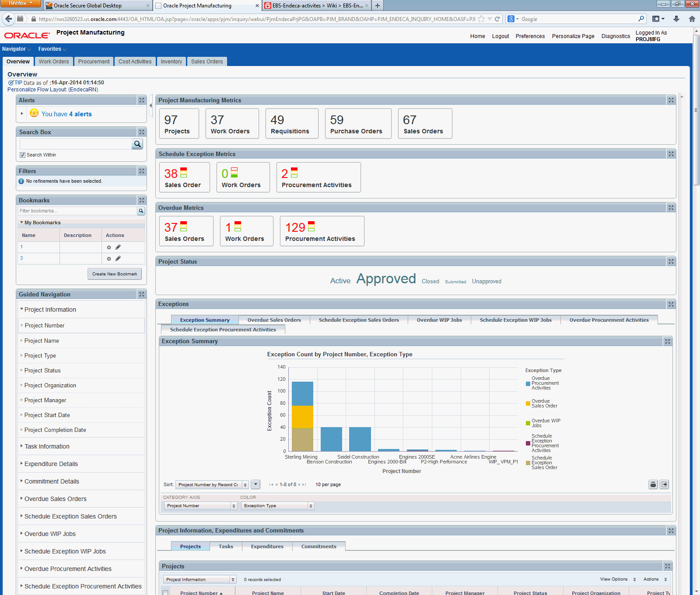The width and height of the screenshot is (700, 595).
Task: Open the Expenditures tab
Action: pos(267,546)
